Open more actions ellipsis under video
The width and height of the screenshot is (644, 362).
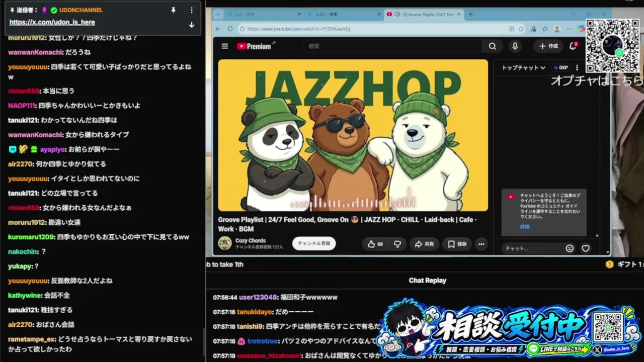pyautogui.click(x=481, y=244)
